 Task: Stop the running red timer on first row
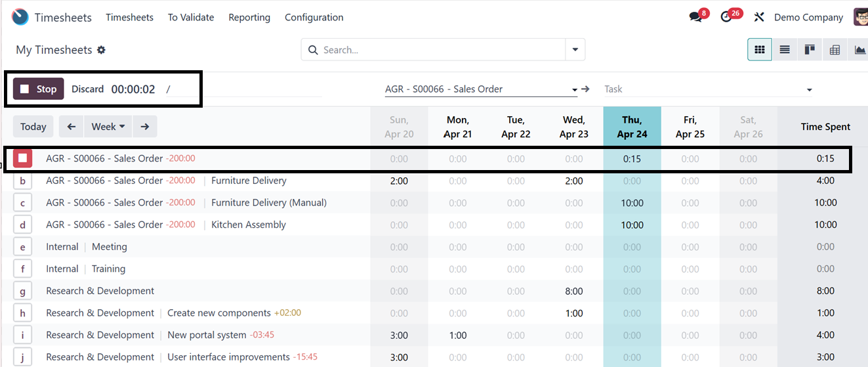point(23,158)
